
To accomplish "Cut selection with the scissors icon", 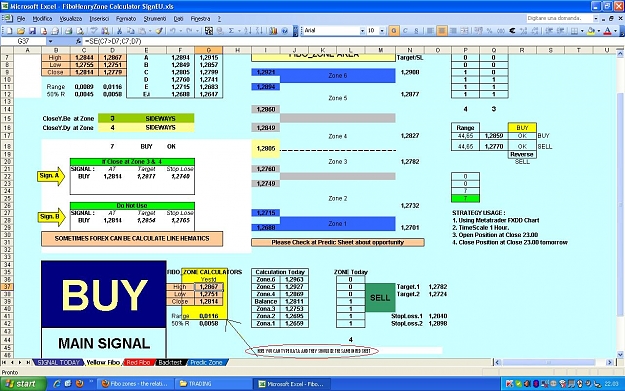I will (x=119, y=31).
